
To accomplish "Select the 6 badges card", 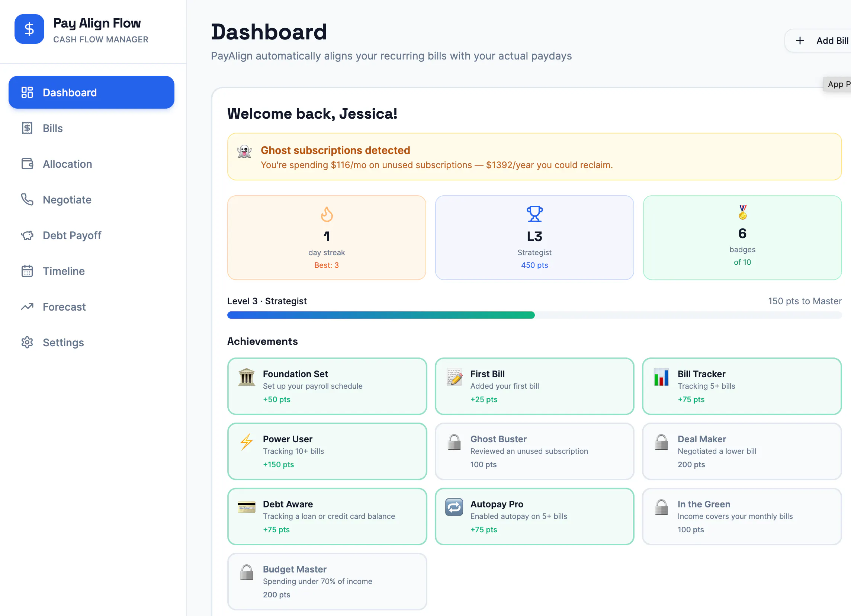I will point(742,237).
